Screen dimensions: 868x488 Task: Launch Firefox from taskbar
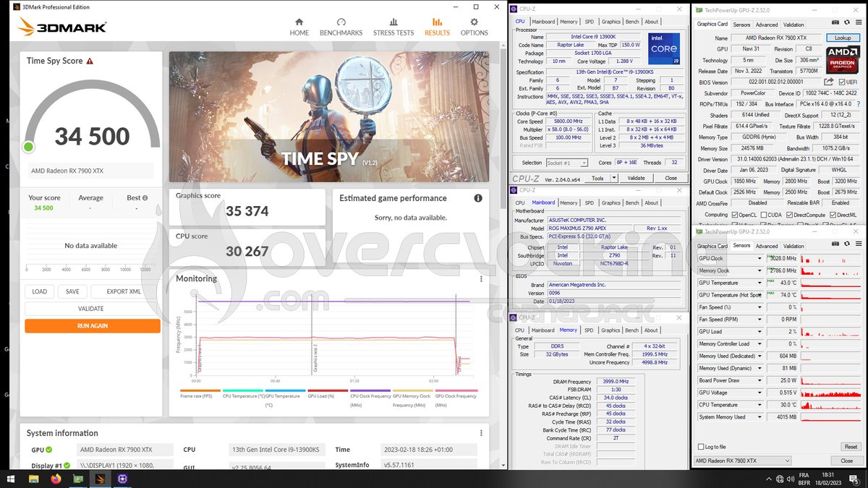(56, 479)
